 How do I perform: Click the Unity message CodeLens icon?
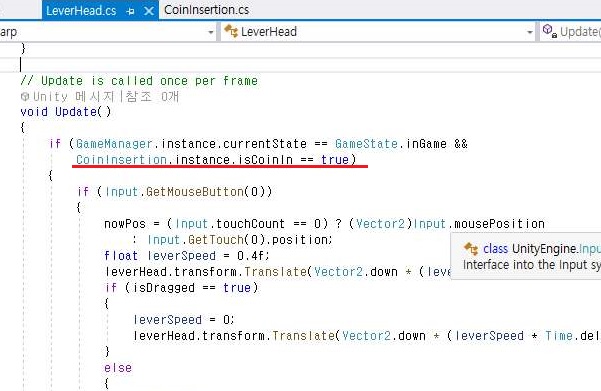[x=25, y=96]
